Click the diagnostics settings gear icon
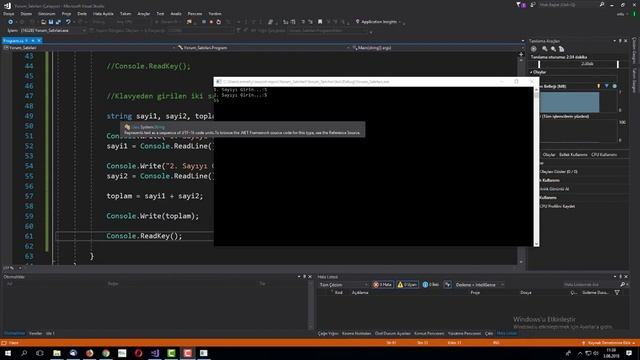Viewport: 640px width, 360px height. tap(533, 49)
